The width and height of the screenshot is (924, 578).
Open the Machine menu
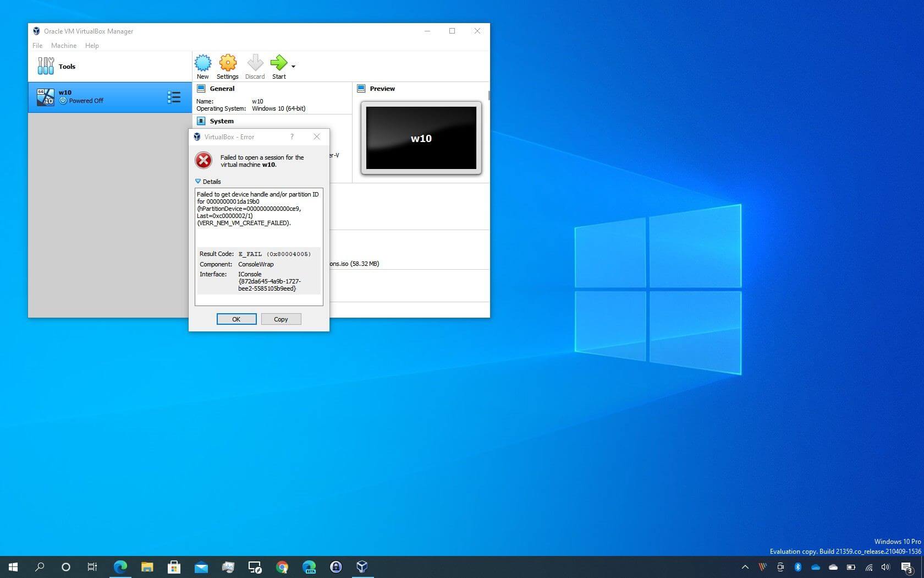(x=64, y=46)
